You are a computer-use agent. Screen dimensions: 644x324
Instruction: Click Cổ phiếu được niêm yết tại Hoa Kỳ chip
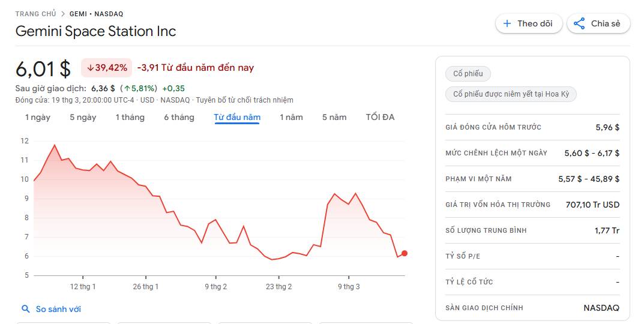(x=511, y=94)
